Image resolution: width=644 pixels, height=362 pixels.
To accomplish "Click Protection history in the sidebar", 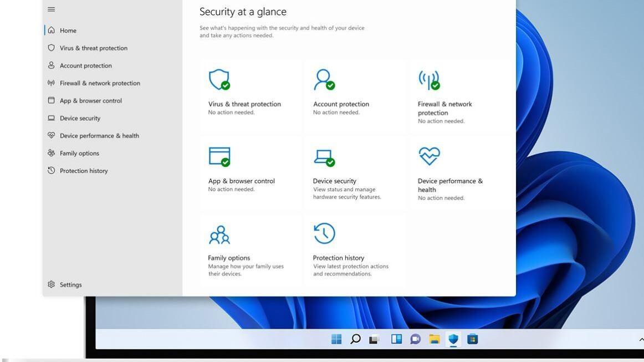I will pyautogui.click(x=84, y=171).
